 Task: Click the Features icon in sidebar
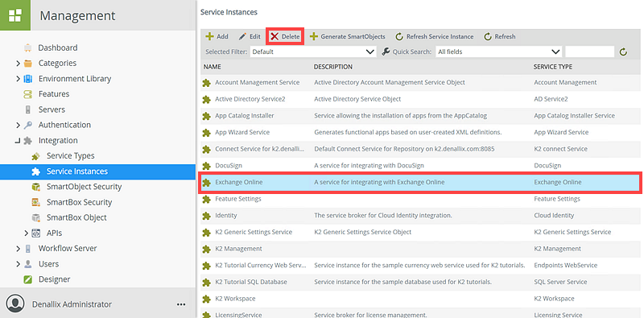pyautogui.click(x=28, y=94)
